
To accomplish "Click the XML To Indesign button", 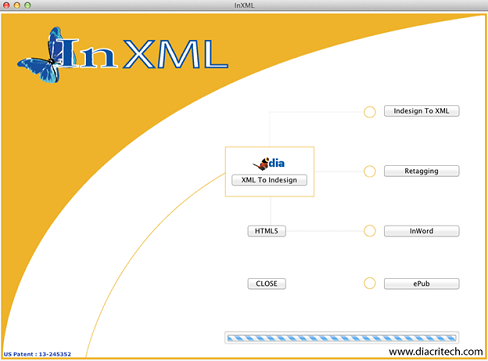I will pyautogui.click(x=269, y=180).
